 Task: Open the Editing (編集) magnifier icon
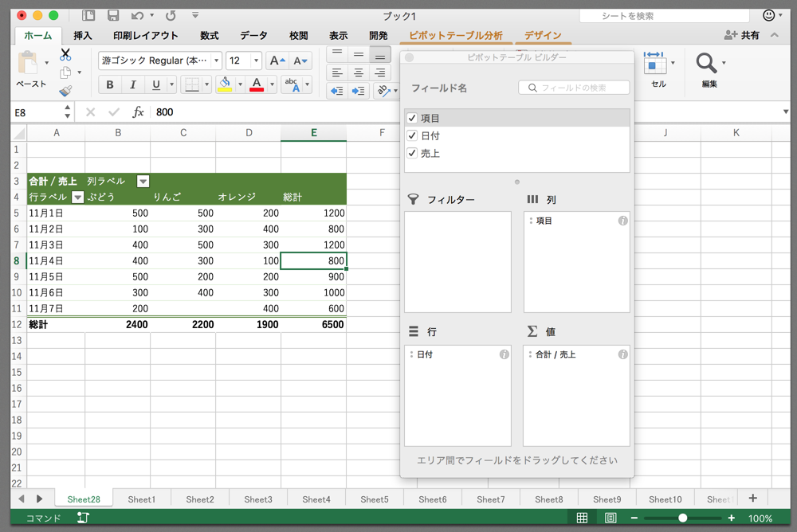pyautogui.click(x=706, y=63)
